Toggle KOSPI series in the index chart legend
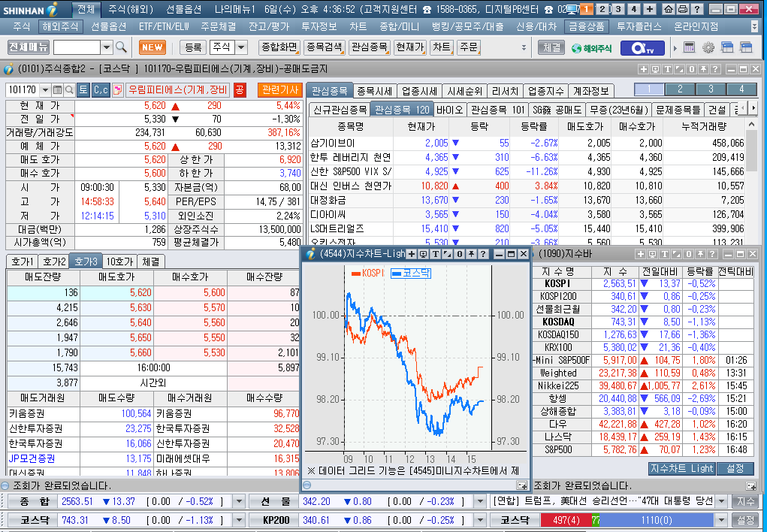 (368, 273)
